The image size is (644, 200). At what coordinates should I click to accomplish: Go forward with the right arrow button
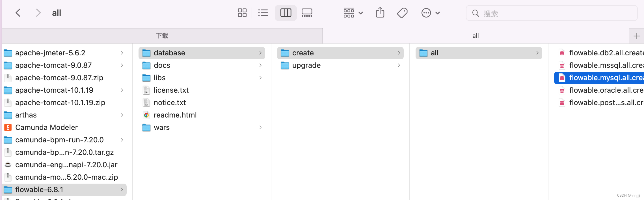pyautogui.click(x=38, y=13)
